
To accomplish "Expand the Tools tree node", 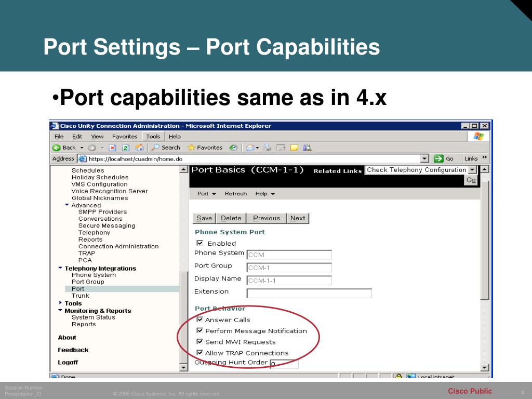I will [60, 303].
